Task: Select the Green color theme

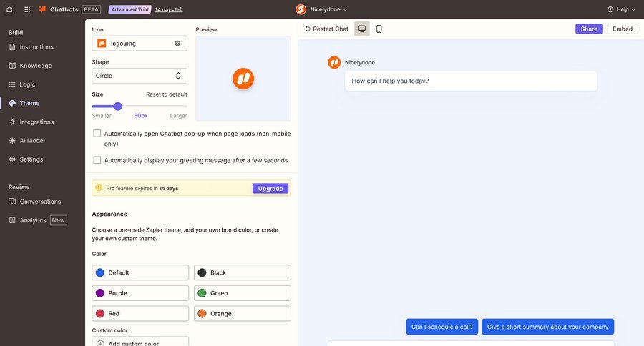Action: coord(243,293)
